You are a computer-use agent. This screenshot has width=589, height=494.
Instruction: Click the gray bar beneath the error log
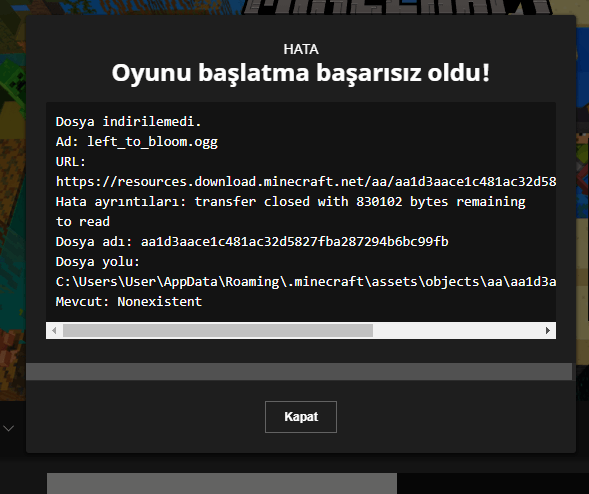coord(299,372)
